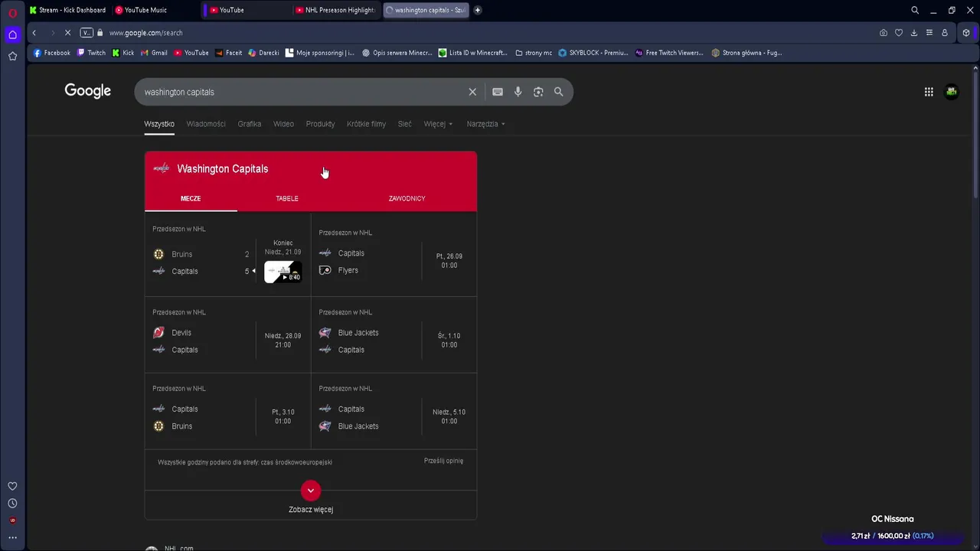The height and width of the screenshot is (551, 980).
Task: Take a snapshot with the camera icon
Action: click(x=884, y=33)
